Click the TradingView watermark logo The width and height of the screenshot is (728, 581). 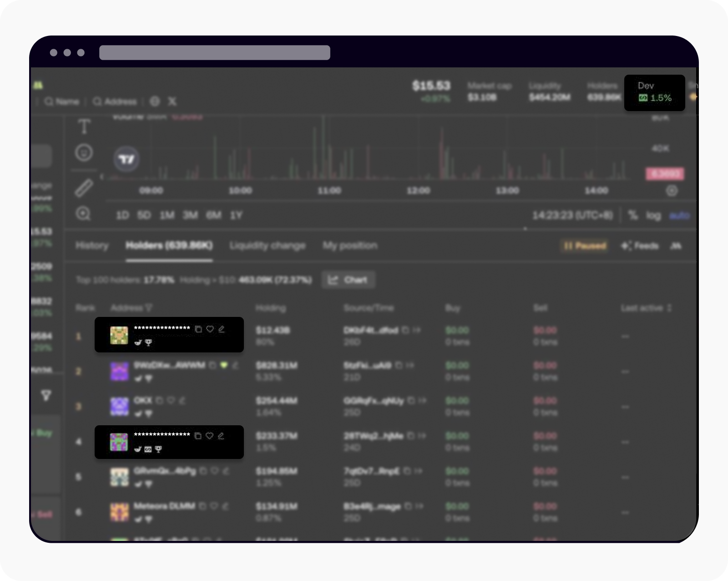pos(126,160)
